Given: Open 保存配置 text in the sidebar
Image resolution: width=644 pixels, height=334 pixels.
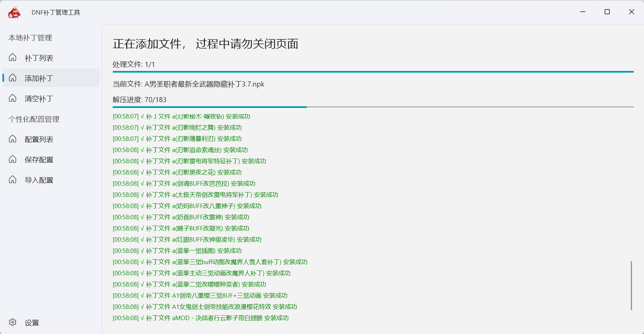Looking at the screenshot, I should [39, 160].
